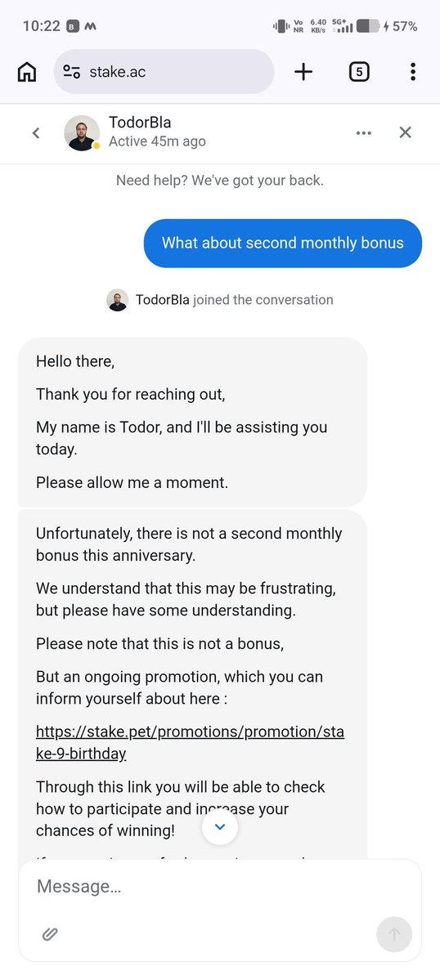The image size is (440, 980).
Task: Tap the Gmail notification icon in status bar
Action: pos(91,26)
